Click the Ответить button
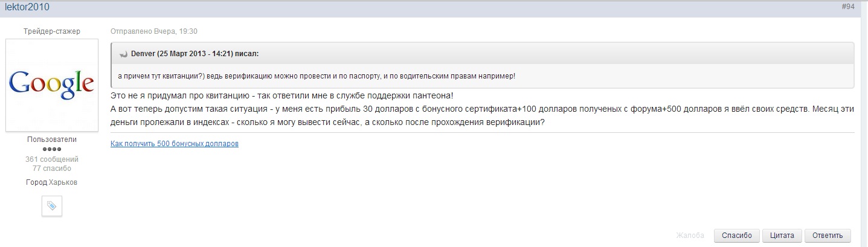This screenshot has width=868, height=247. point(828,236)
